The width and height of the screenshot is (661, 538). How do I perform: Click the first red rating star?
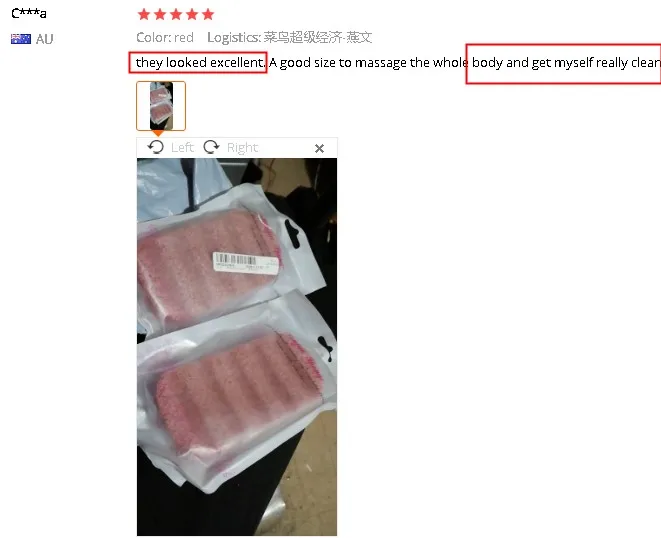coord(144,15)
